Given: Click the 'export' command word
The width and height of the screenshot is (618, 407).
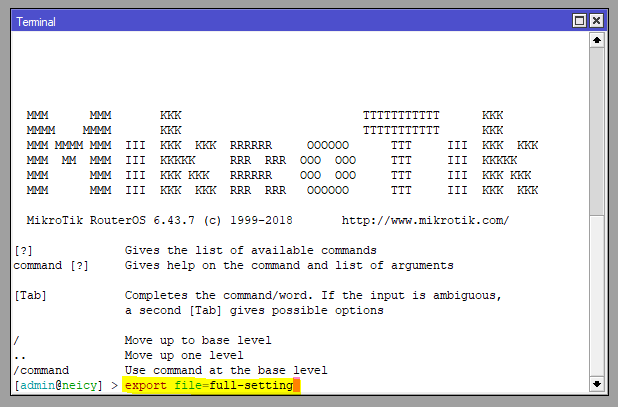Looking at the screenshot, I should pos(146,385).
